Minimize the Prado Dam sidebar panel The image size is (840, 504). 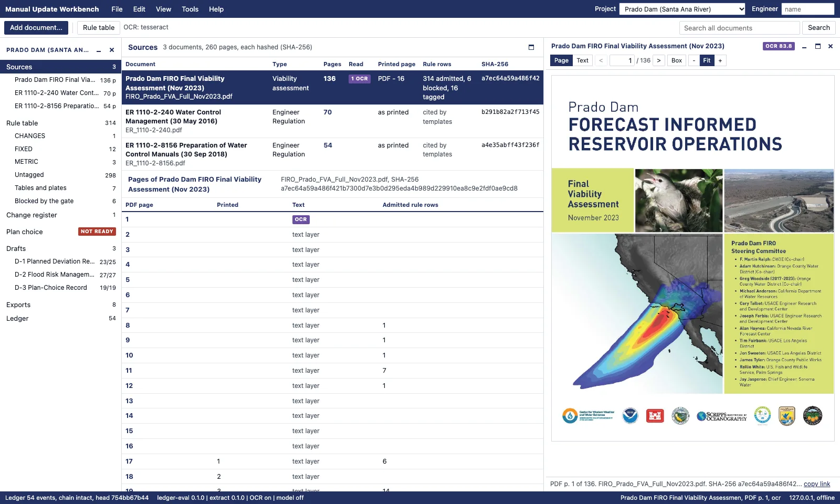coord(99,50)
